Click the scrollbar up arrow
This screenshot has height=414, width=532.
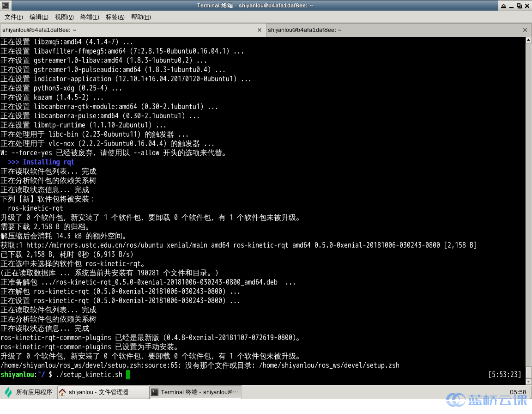click(x=528, y=41)
